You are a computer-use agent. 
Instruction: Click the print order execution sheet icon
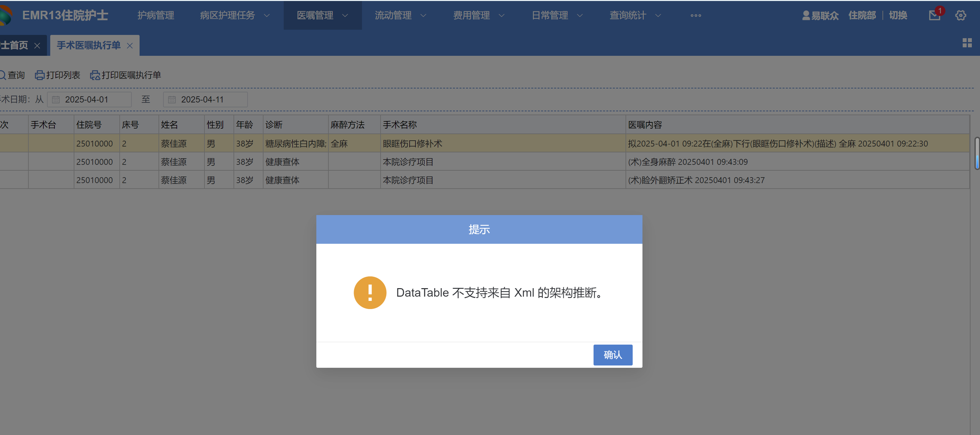[x=95, y=75]
